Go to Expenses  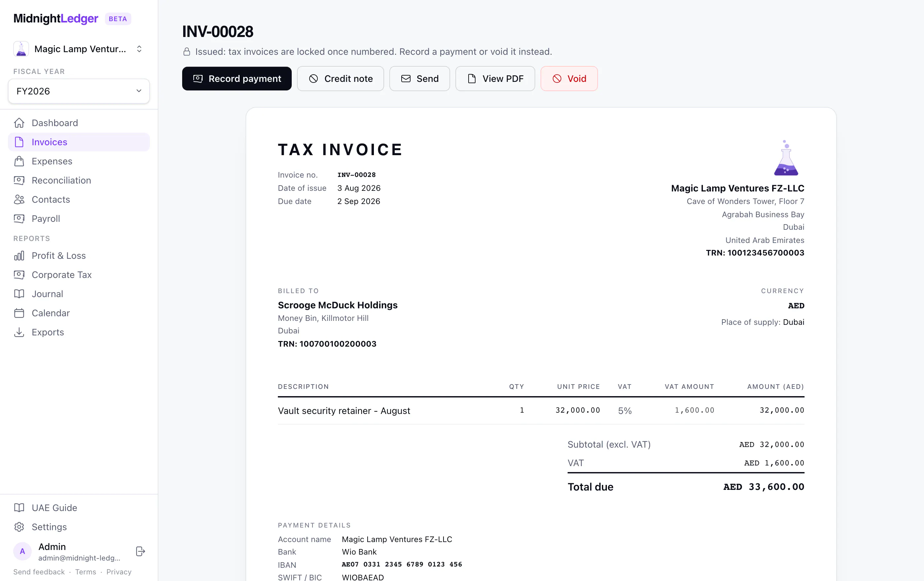[79, 161]
